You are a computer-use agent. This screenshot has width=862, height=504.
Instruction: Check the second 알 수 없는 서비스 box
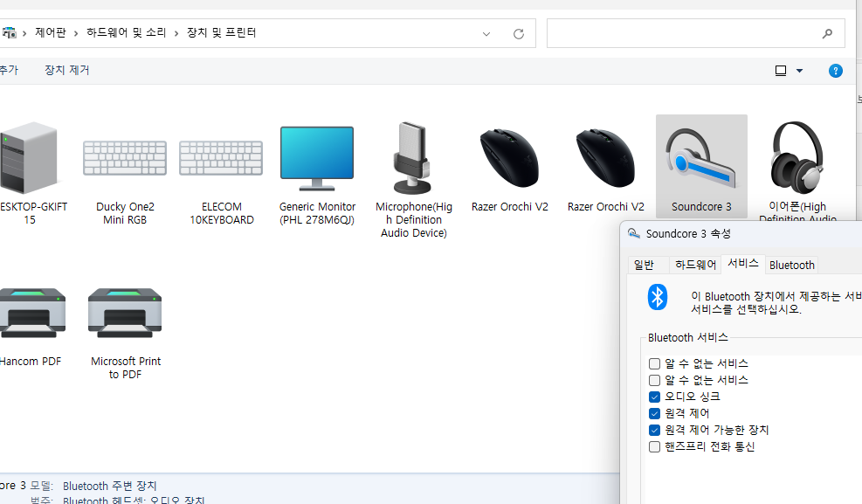coord(654,380)
